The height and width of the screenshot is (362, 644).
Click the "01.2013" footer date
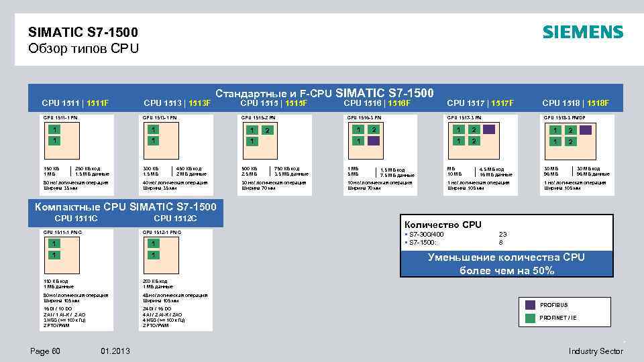tap(115, 351)
